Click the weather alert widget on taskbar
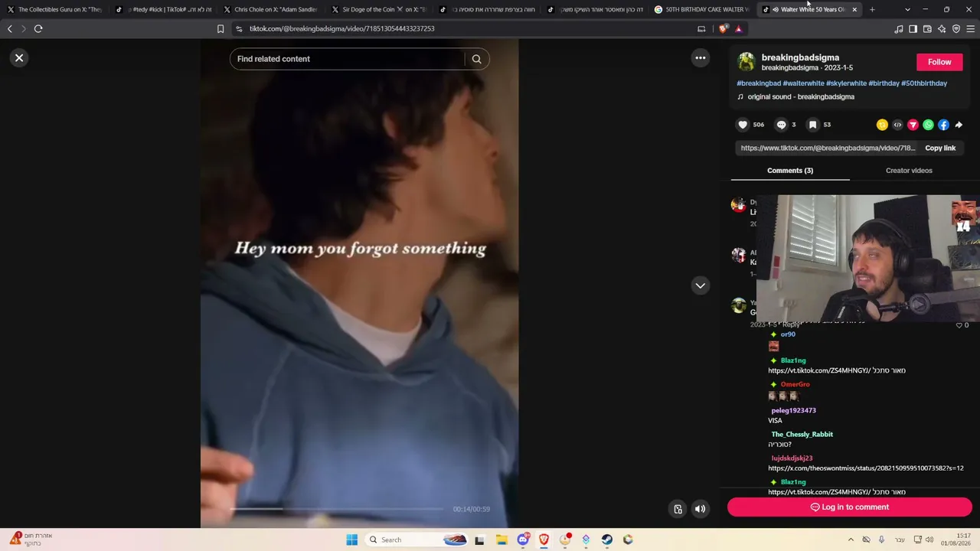 tap(31, 540)
